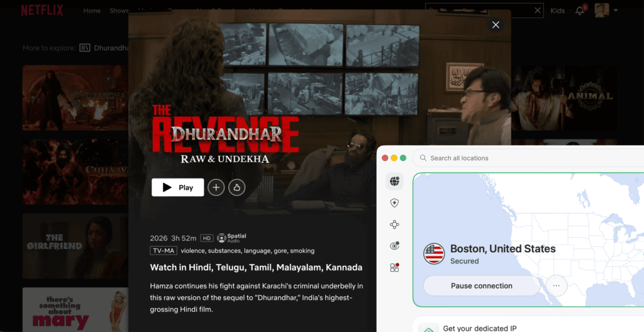Click the profile avatar picture

(602, 10)
